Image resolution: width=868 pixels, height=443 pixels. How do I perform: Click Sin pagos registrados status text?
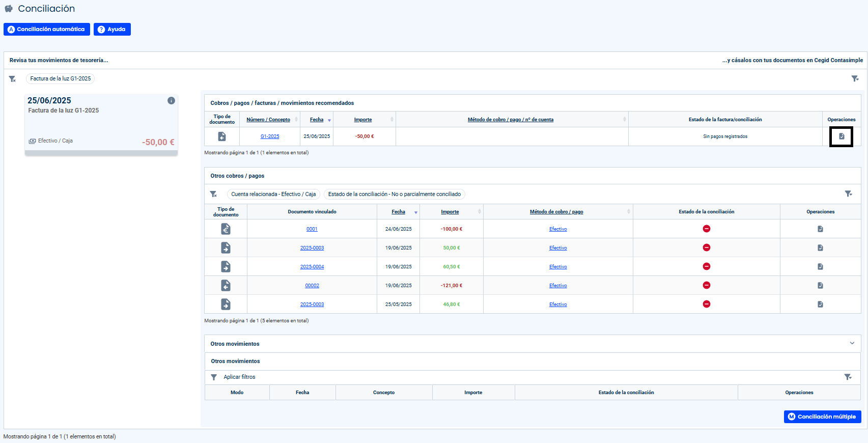pyautogui.click(x=725, y=136)
